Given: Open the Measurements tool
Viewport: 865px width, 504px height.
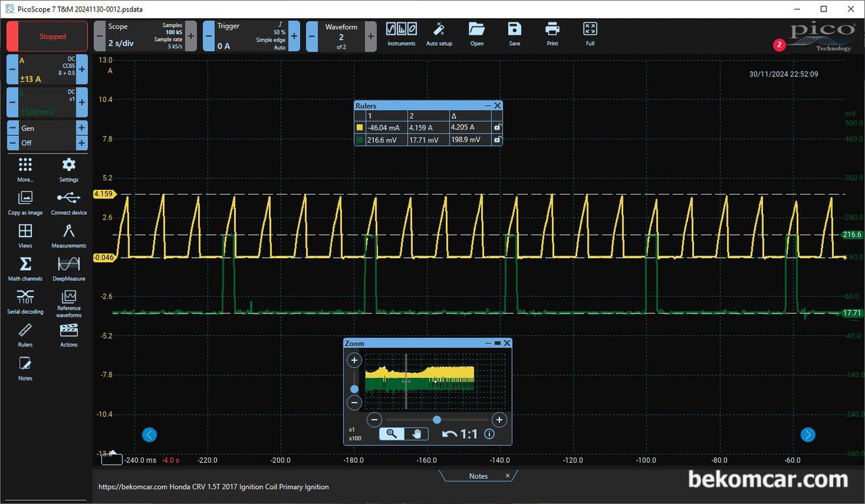Looking at the screenshot, I should (x=69, y=236).
